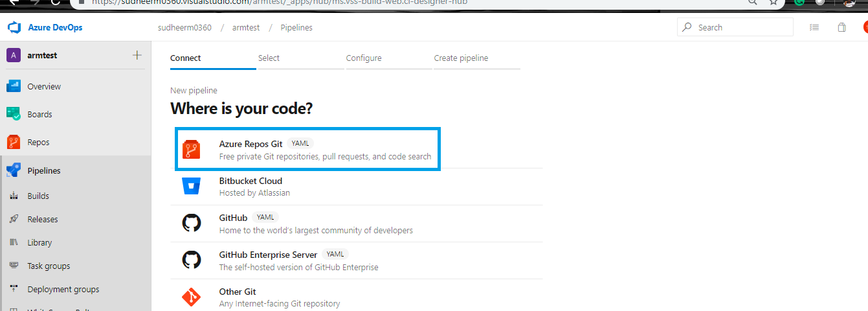Click the Azure Repos Git icon

[191, 150]
